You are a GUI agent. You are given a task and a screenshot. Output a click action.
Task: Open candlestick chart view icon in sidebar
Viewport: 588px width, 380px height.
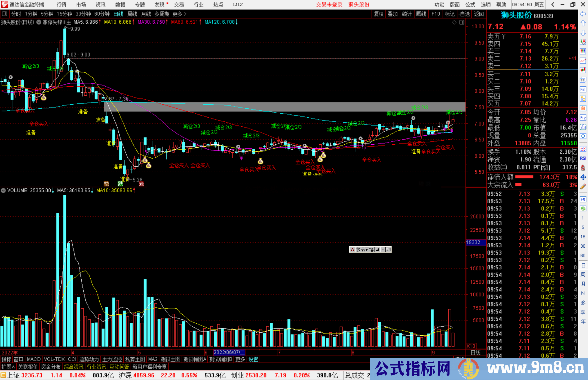(583, 70)
